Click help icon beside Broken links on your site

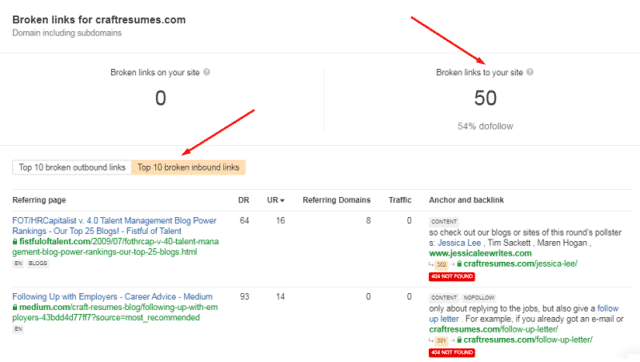click(207, 72)
